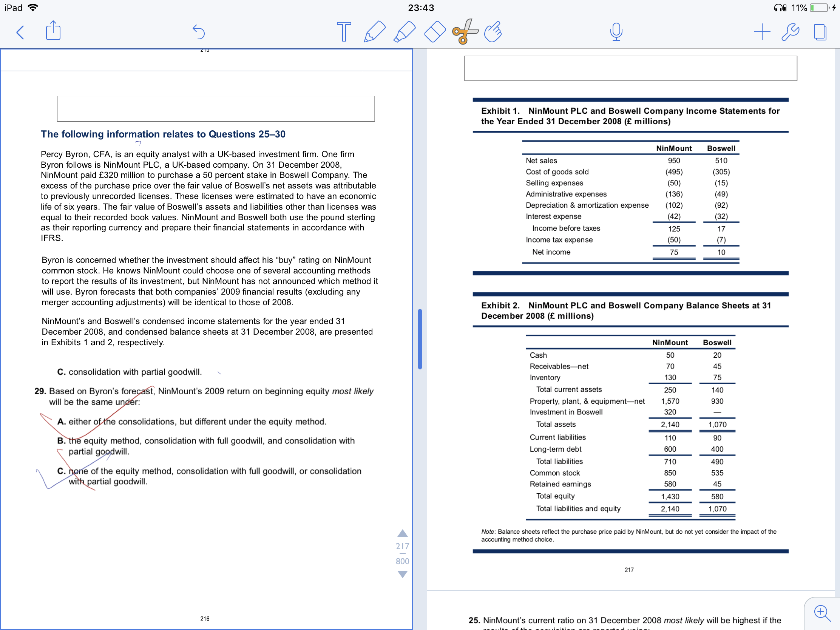Tap the balance sheet Note text
This screenshot has width=840, height=630.
pos(629,536)
